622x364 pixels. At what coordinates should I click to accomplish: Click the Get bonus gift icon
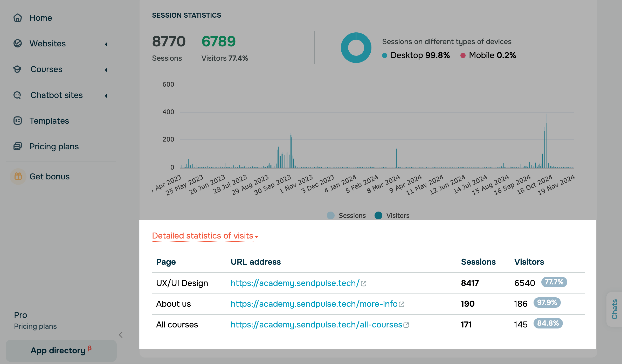click(18, 177)
